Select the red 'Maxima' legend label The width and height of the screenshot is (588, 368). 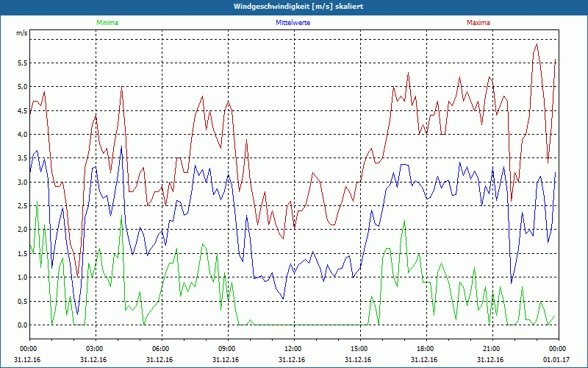pos(478,23)
